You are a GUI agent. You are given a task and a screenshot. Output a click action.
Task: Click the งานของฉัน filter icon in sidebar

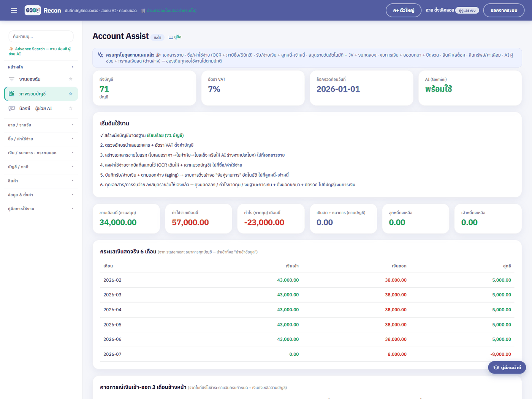pyautogui.click(x=12, y=79)
